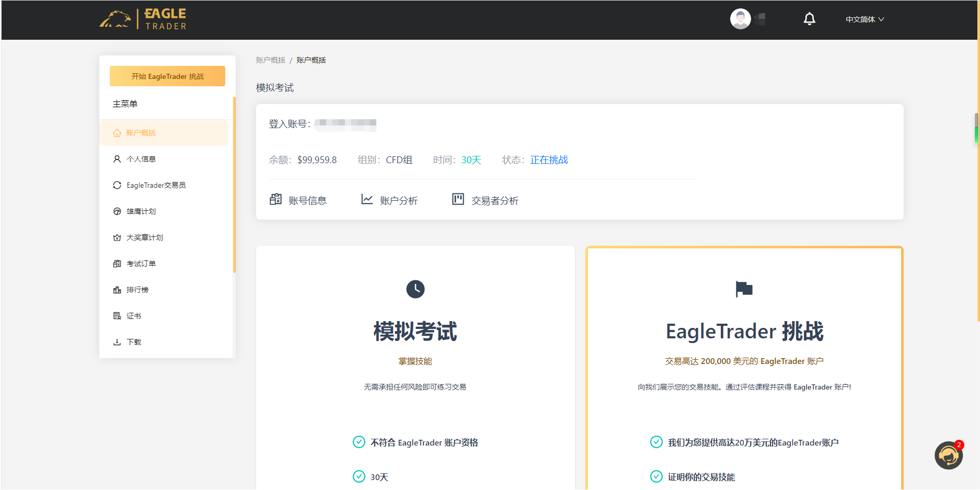Click the 正在挑战 status link
Image resolution: width=980 pixels, height=490 pixels.
548,160
